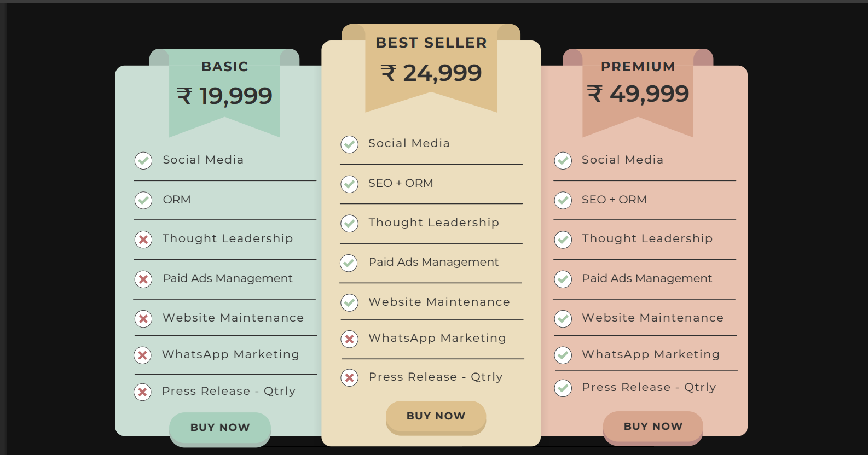Click Premium plan's Press Release check icon
The width and height of the screenshot is (868, 455).
563,388
